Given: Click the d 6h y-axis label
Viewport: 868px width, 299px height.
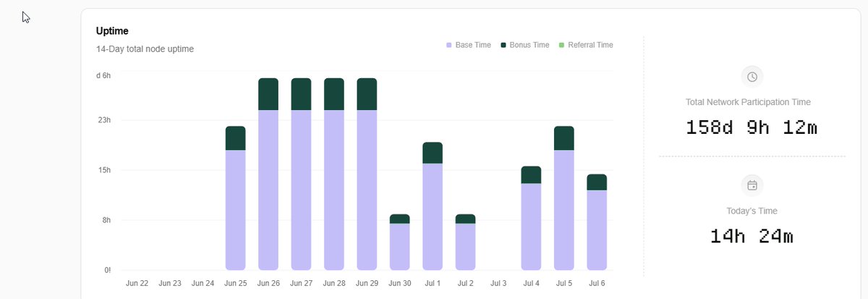Looking at the screenshot, I should [x=103, y=75].
